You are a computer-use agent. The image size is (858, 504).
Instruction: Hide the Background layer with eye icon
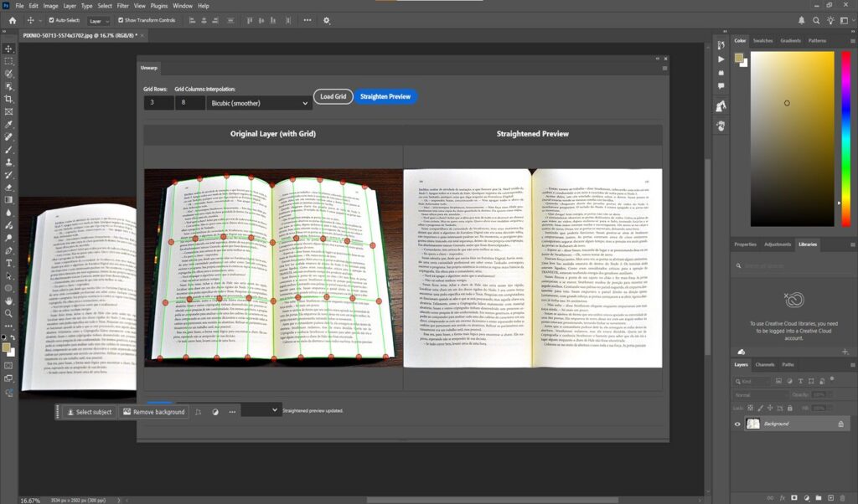(x=737, y=424)
